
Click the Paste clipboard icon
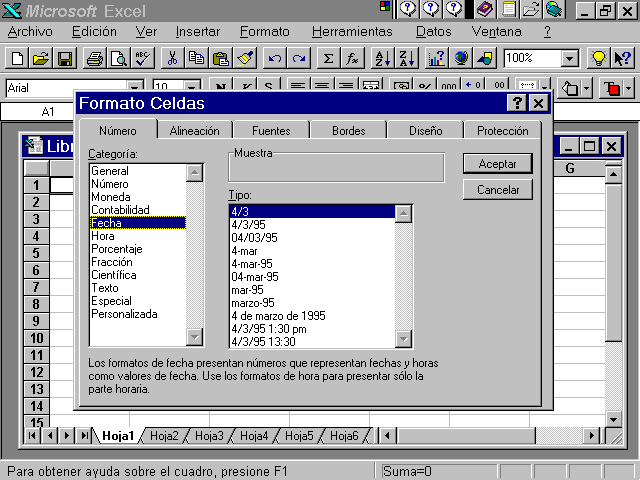click(x=220, y=58)
